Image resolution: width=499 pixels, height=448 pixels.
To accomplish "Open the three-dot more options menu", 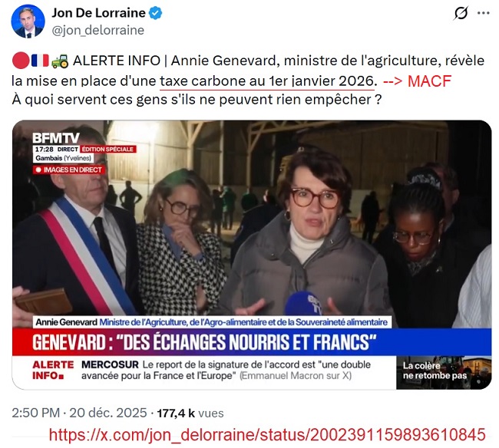I will (x=484, y=13).
